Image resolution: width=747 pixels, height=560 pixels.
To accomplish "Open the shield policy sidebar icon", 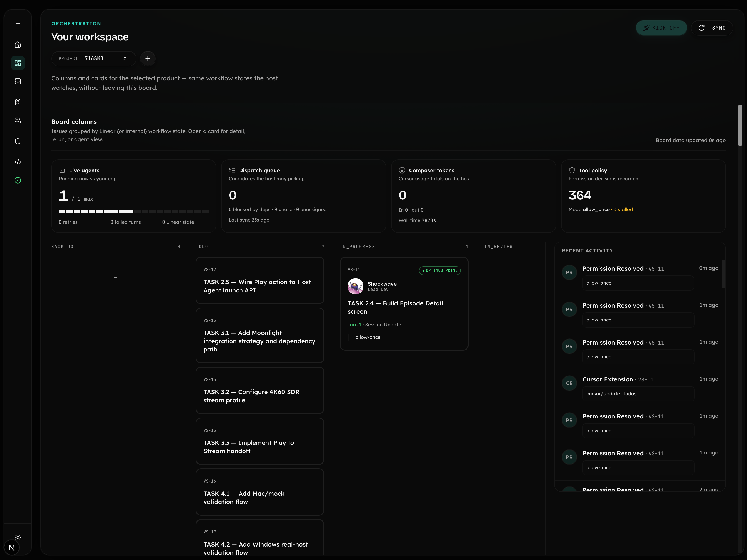I will tap(18, 141).
